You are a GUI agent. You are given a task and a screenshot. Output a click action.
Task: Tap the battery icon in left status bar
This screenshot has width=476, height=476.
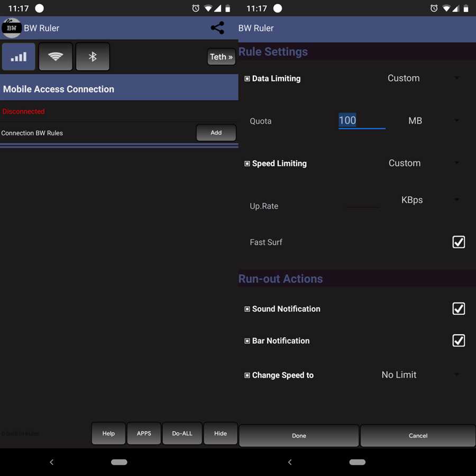coord(227,8)
